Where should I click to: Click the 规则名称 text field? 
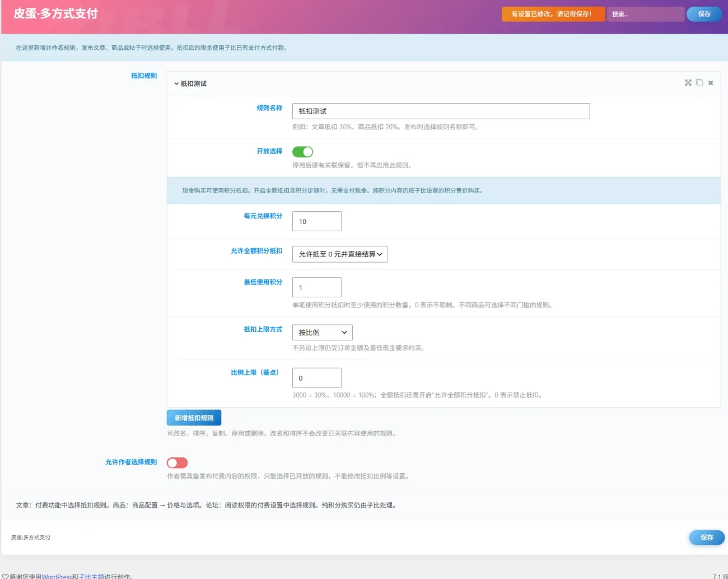441,111
